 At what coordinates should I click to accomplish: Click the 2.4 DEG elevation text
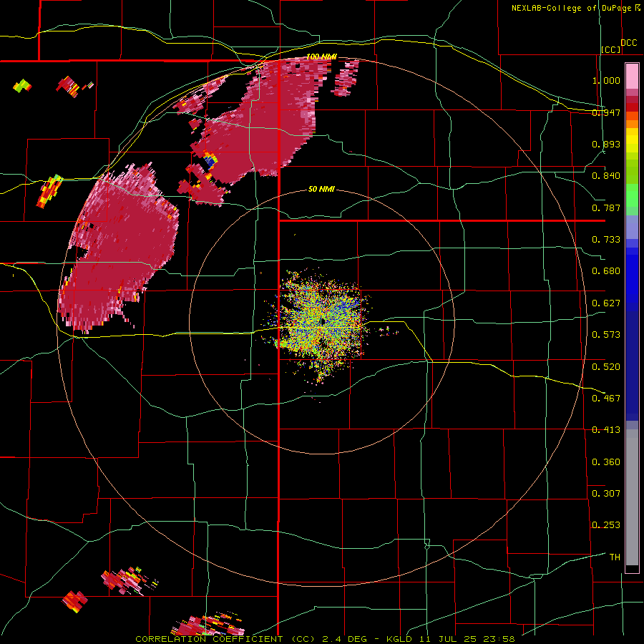(345, 639)
